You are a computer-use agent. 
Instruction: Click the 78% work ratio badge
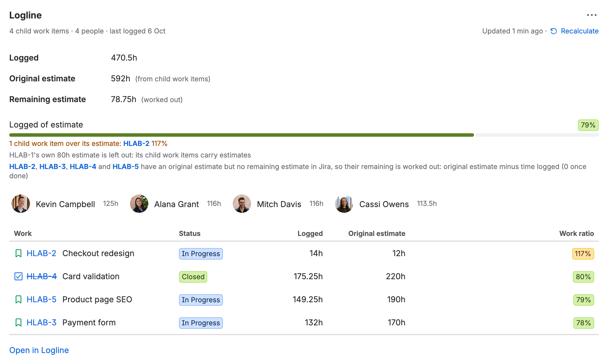[583, 323]
